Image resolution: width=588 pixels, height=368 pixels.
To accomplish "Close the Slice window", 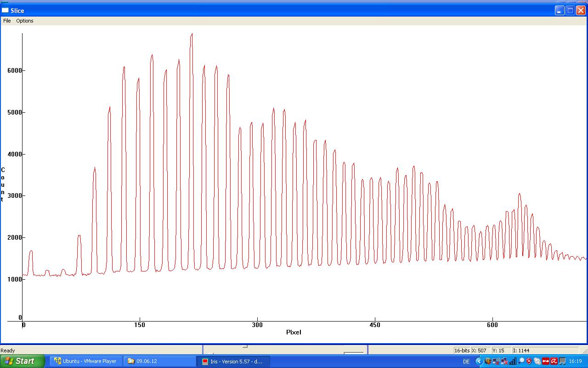I will 581,11.
